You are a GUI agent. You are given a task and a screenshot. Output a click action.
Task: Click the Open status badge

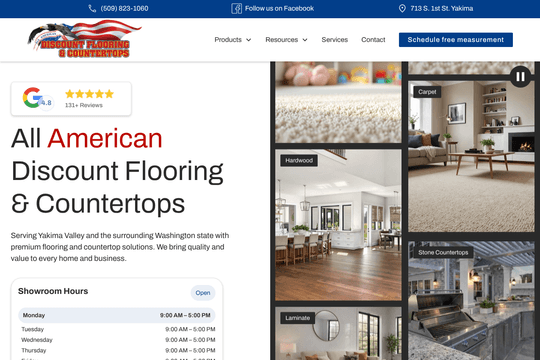click(203, 293)
